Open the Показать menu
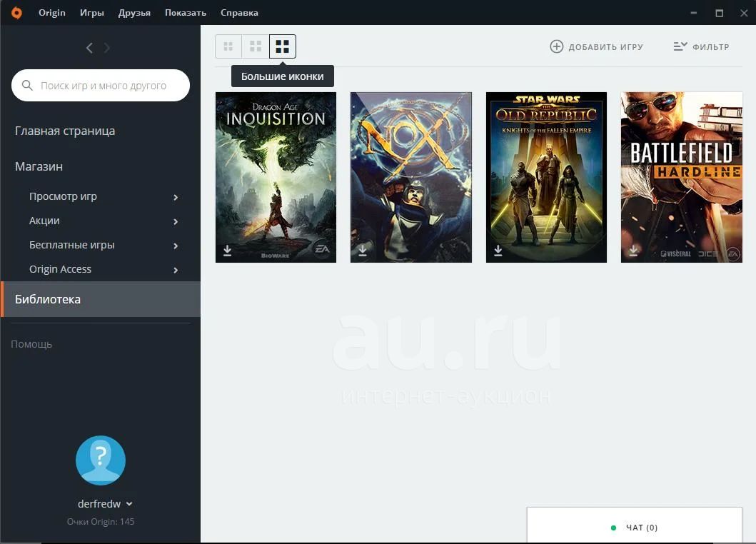 (x=186, y=13)
